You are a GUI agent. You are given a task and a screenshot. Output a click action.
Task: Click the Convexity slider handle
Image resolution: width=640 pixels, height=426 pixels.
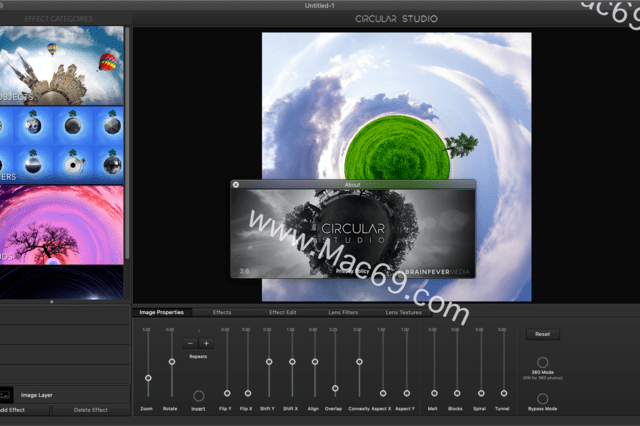click(359, 362)
